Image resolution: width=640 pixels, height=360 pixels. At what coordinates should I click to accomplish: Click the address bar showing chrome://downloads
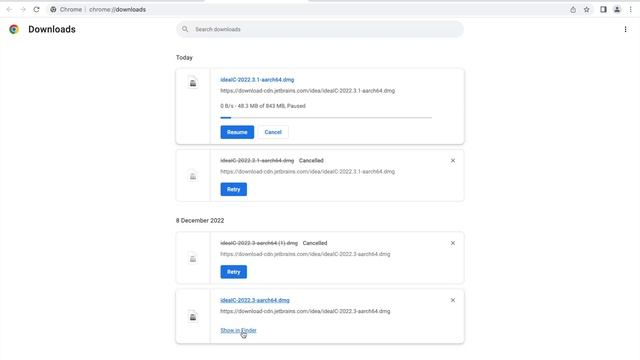point(306,9)
